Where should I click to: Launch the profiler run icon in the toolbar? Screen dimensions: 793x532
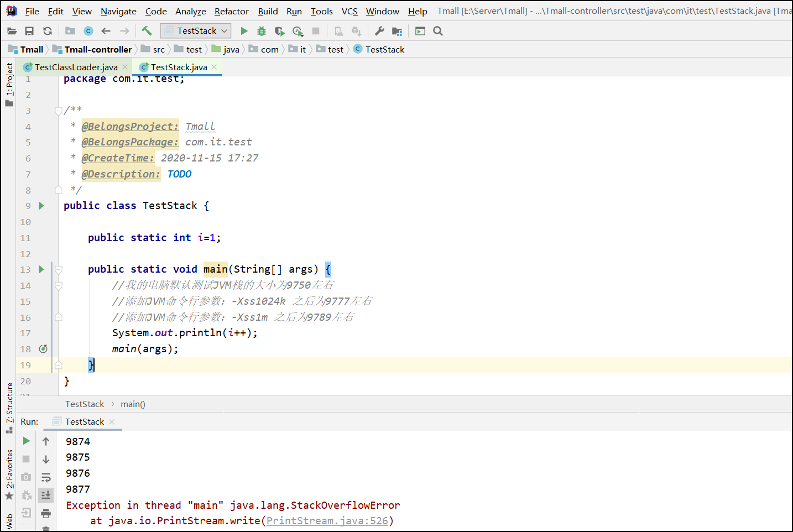click(x=298, y=31)
